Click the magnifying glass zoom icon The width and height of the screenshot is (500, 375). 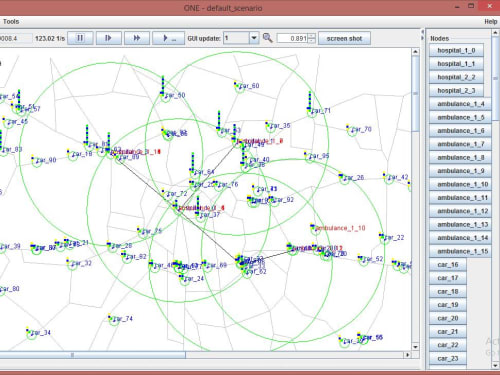pyautogui.click(x=267, y=38)
